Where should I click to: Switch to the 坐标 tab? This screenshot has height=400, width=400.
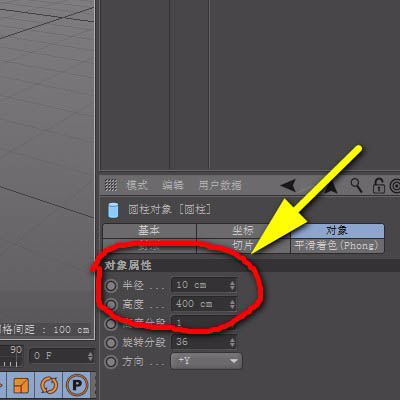pos(243,230)
